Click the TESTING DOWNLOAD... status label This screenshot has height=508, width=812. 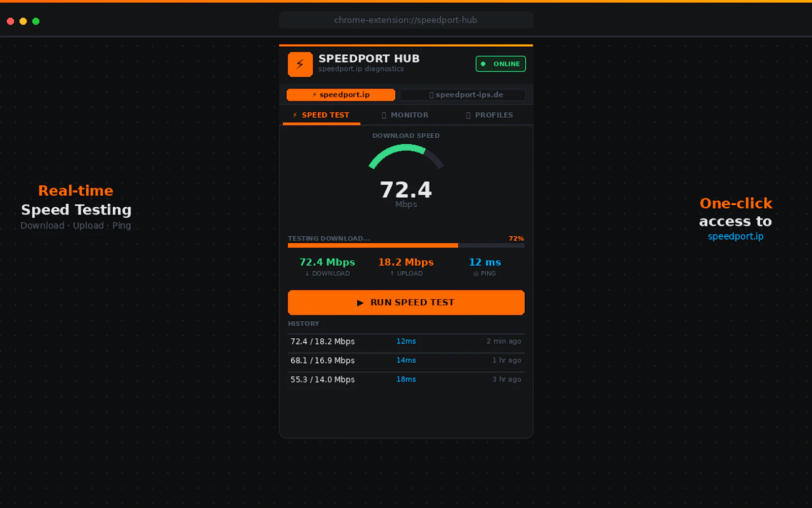[329, 238]
